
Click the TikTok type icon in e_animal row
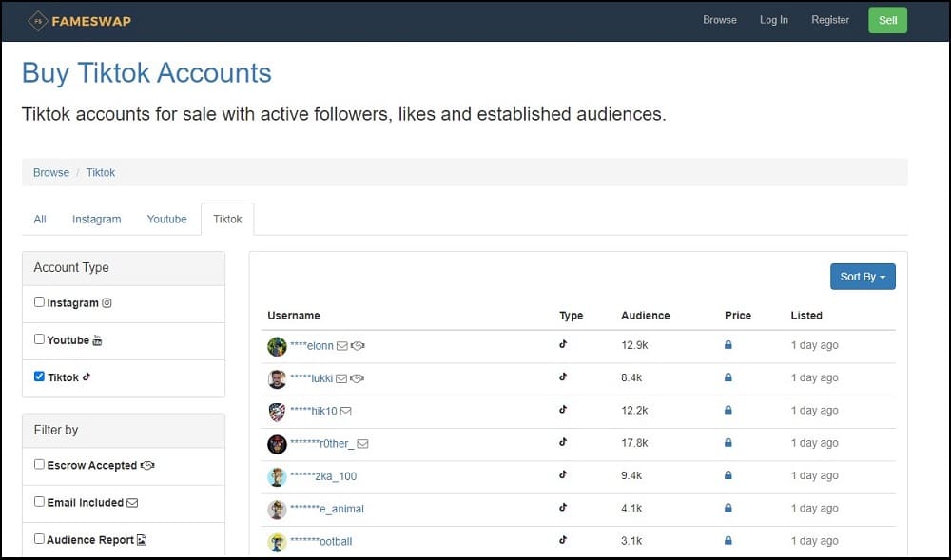click(563, 508)
